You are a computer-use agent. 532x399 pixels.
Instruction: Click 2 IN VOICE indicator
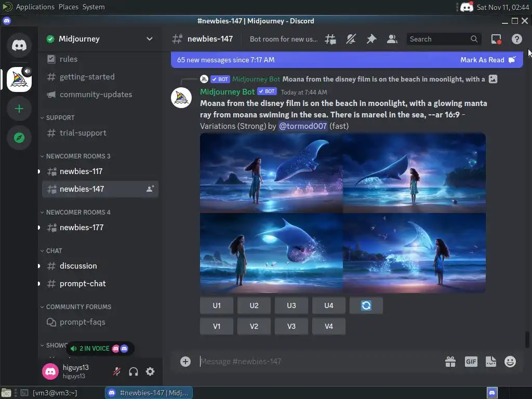(100, 349)
